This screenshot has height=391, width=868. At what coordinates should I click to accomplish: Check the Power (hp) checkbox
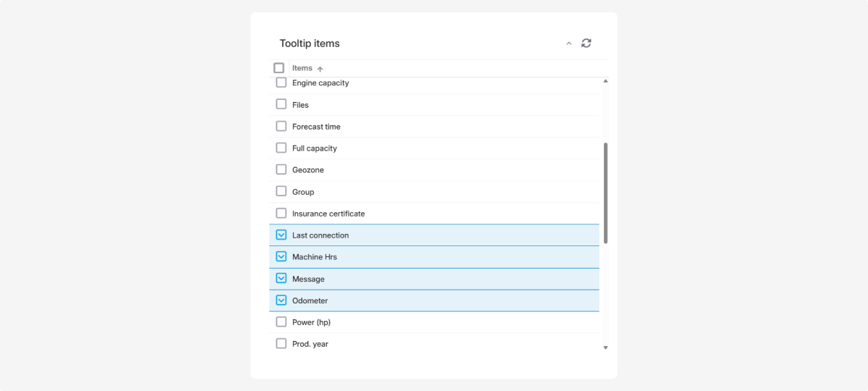pyautogui.click(x=281, y=321)
